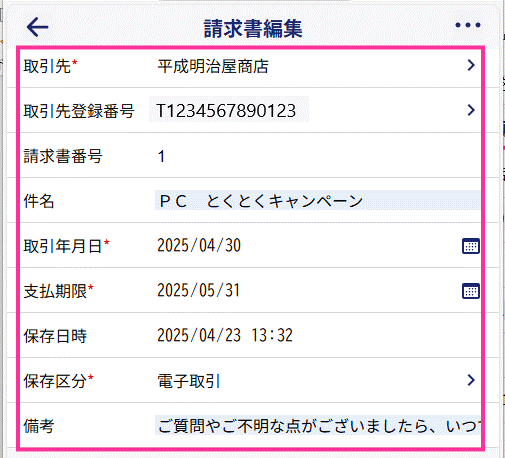Viewport: 505px width, 458px height.
Task: Click the 取引先 field label
Action: click(x=47, y=66)
